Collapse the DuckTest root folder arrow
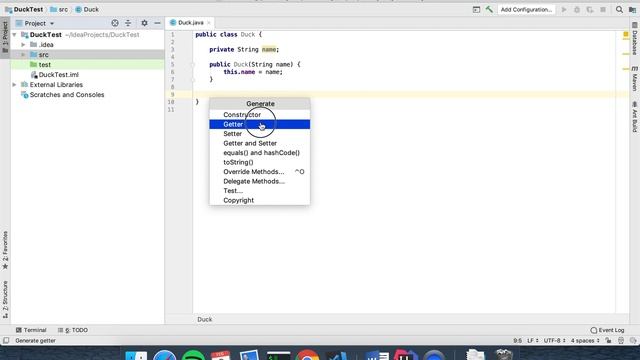Viewport: 640px width, 360px height. coord(15,35)
